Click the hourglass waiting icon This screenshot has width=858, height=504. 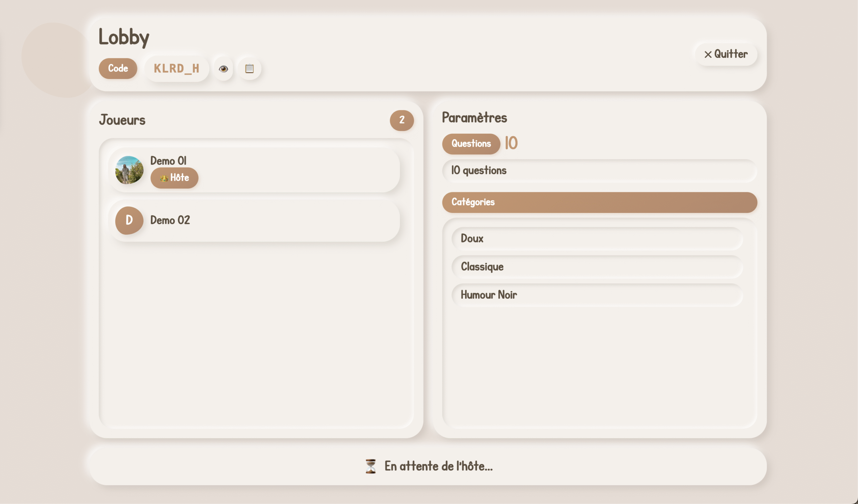(370, 466)
